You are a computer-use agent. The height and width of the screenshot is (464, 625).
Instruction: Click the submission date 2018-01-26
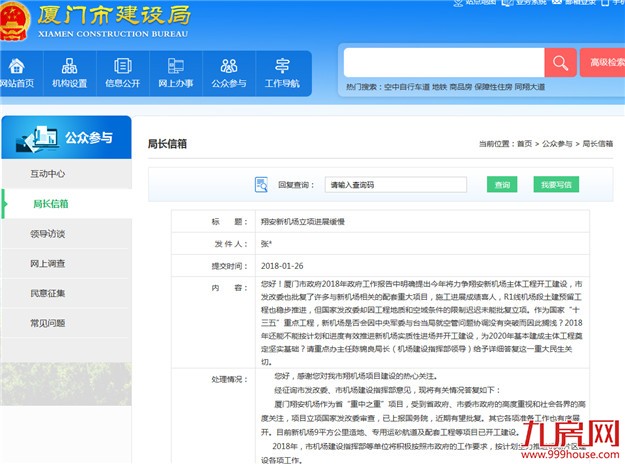282,266
